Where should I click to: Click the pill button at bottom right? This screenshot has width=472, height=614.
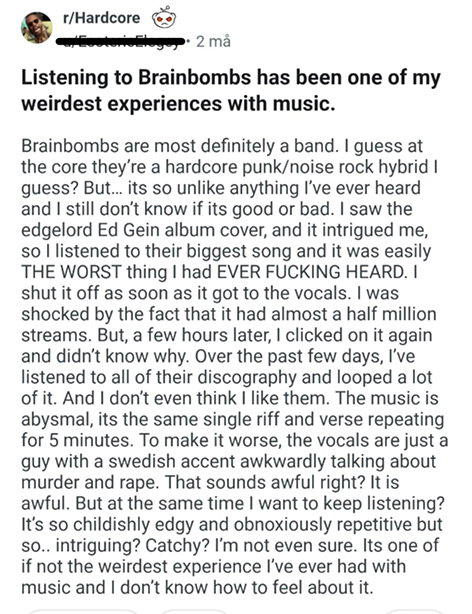(x=415, y=612)
